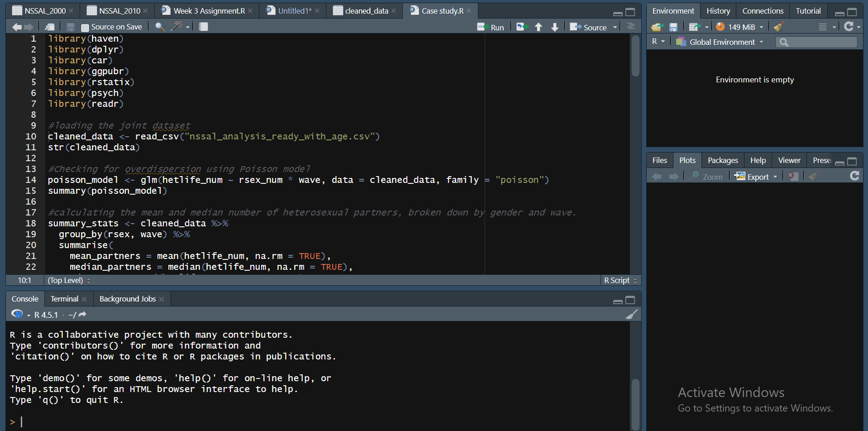Toggle Source on Save checkbox

pos(85,28)
